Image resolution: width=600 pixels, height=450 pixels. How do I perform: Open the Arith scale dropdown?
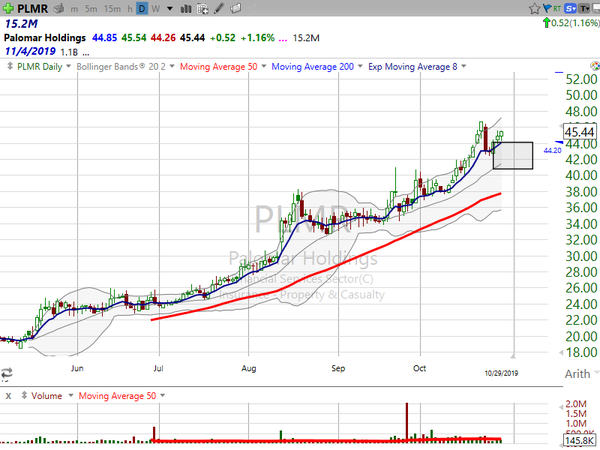pyautogui.click(x=596, y=373)
